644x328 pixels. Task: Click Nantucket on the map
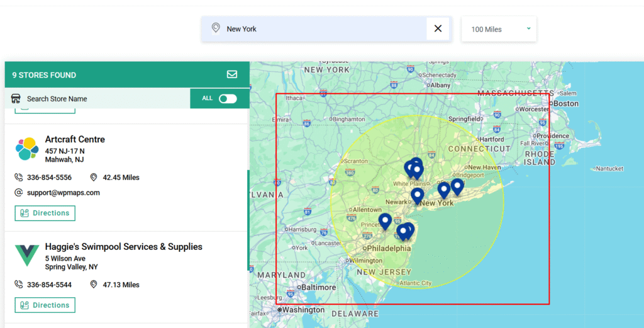[x=610, y=169]
